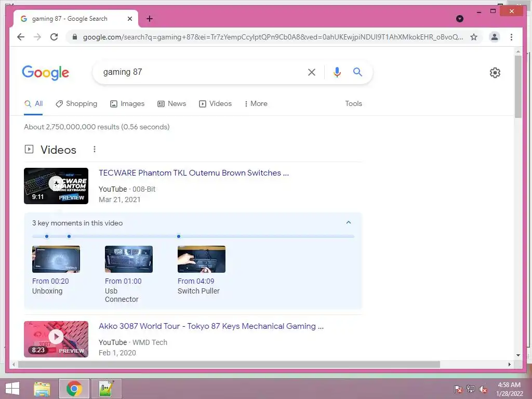Open the notepad app in taskbar
The width and height of the screenshot is (532, 399).
[106, 389]
